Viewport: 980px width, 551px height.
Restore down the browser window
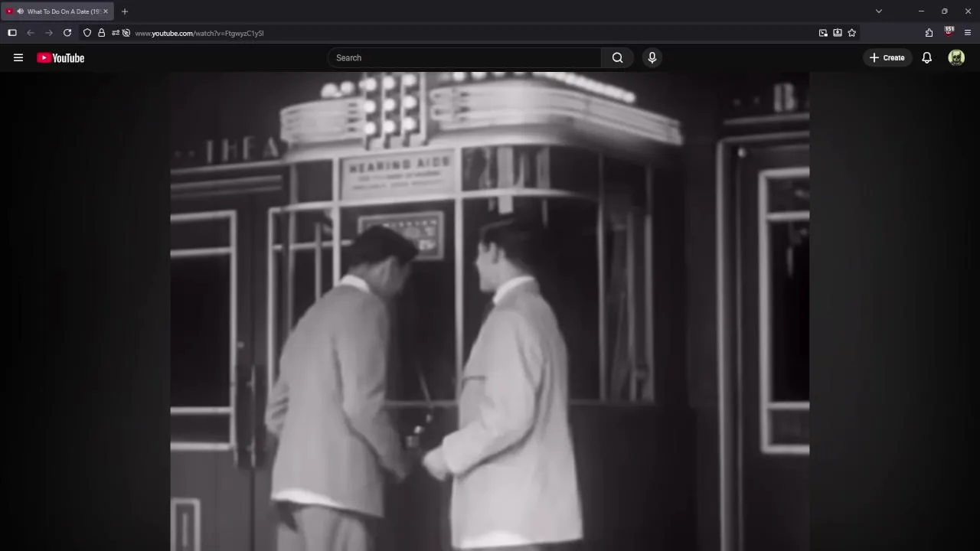tap(945, 11)
